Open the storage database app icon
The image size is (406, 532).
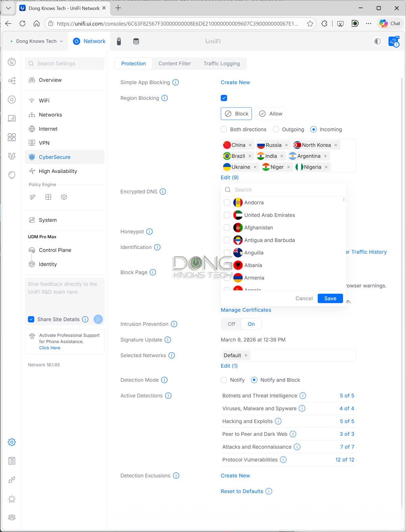[136, 41]
